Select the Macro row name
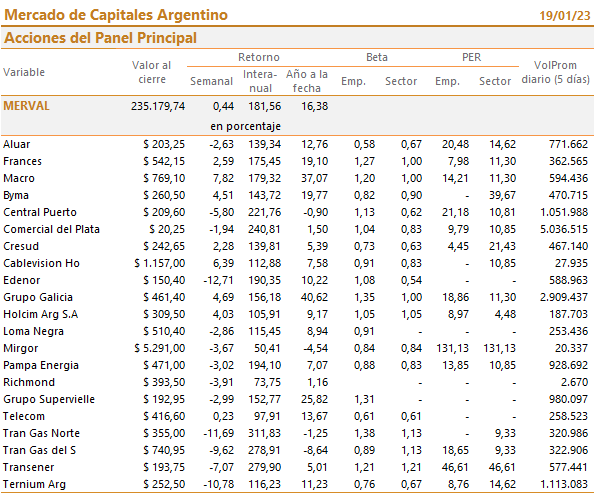 (x=19, y=178)
